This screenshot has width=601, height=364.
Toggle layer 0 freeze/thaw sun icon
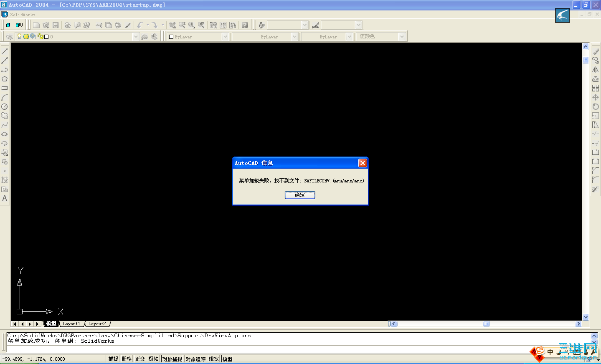[x=26, y=36]
